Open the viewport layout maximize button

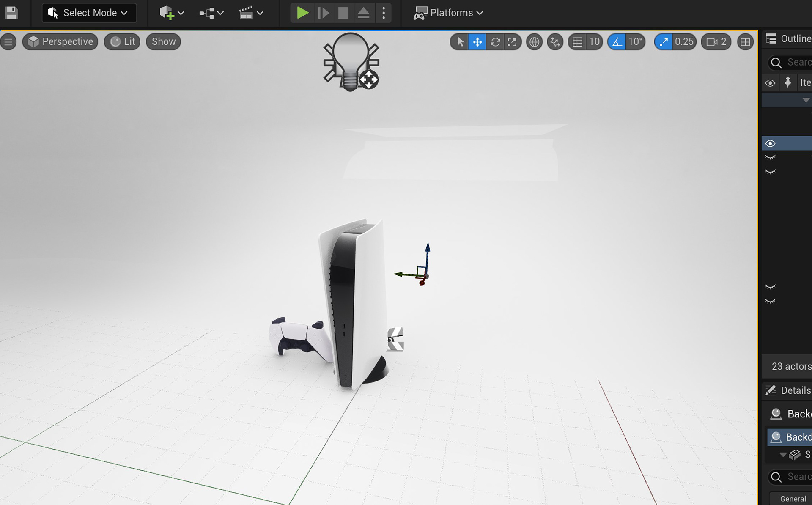(745, 42)
